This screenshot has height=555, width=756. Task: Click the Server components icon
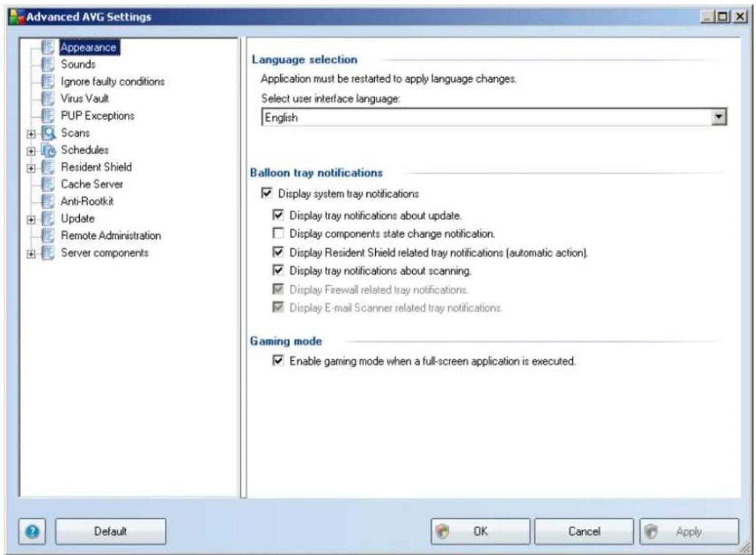point(48,253)
